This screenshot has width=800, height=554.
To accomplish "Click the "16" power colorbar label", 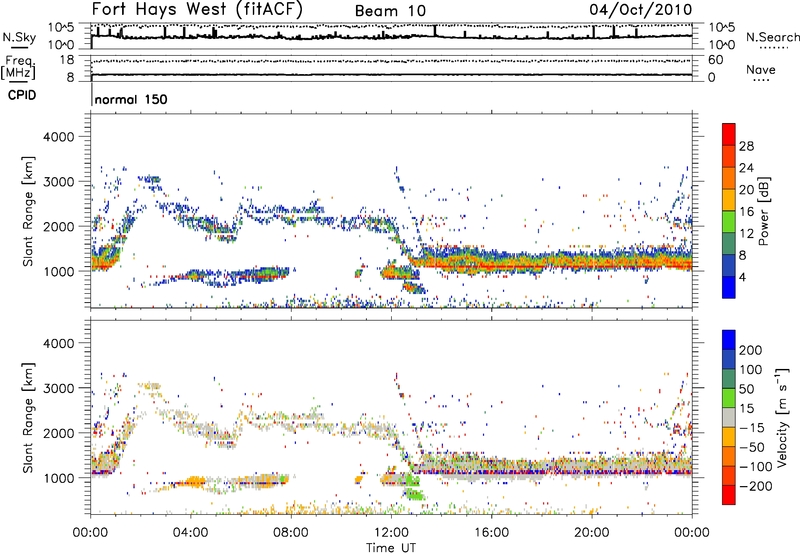I will coord(746,212).
